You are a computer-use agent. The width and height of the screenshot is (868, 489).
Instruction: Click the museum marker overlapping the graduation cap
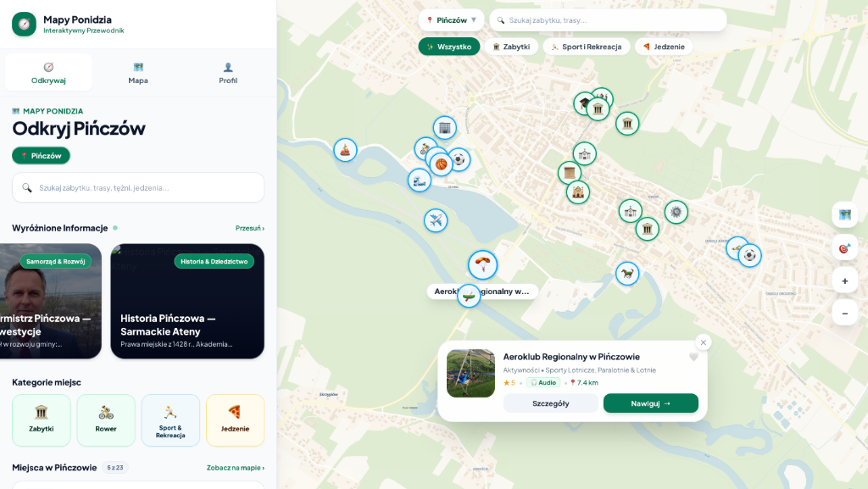coord(598,109)
